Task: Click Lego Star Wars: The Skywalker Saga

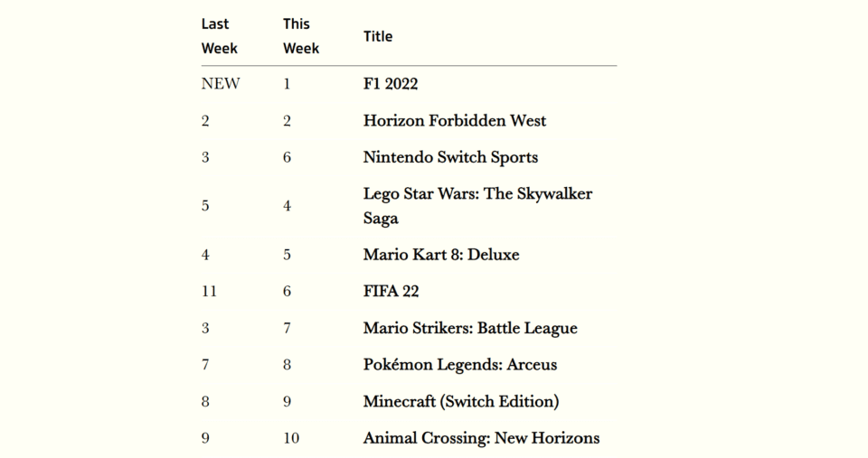Action: (x=477, y=206)
